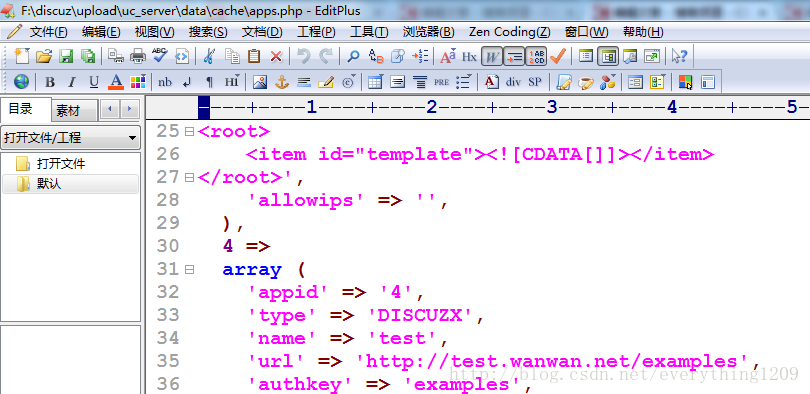Viewport: 810px width, 394px height.
Task: Open hex viewer Hx icon
Action: click(x=469, y=56)
